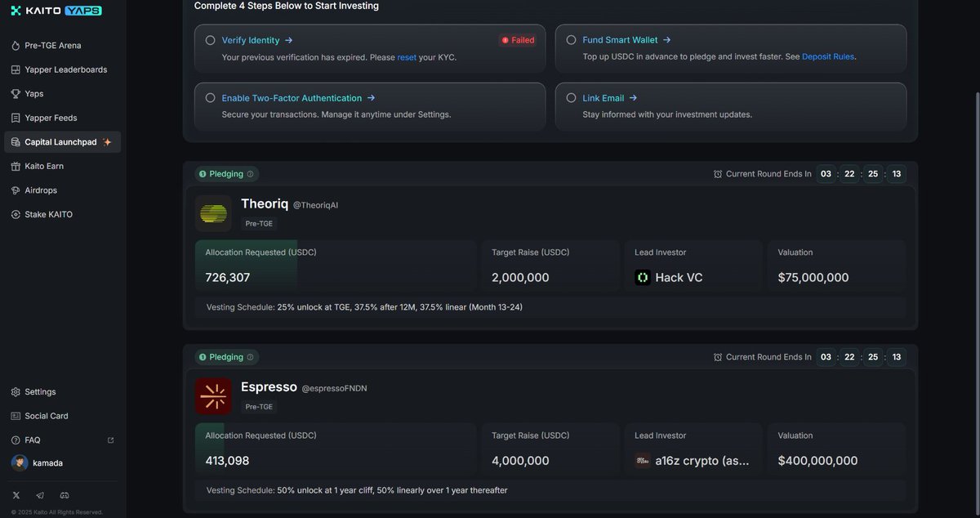Image resolution: width=980 pixels, height=518 pixels.
Task: Click info icon on Espresso Pledging badge
Action: click(x=250, y=357)
